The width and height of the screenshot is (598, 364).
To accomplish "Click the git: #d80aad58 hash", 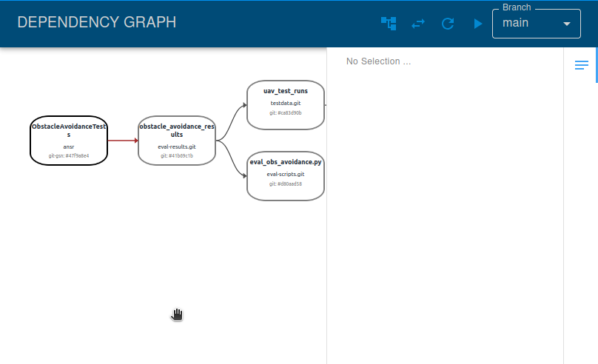I will 286,183.
